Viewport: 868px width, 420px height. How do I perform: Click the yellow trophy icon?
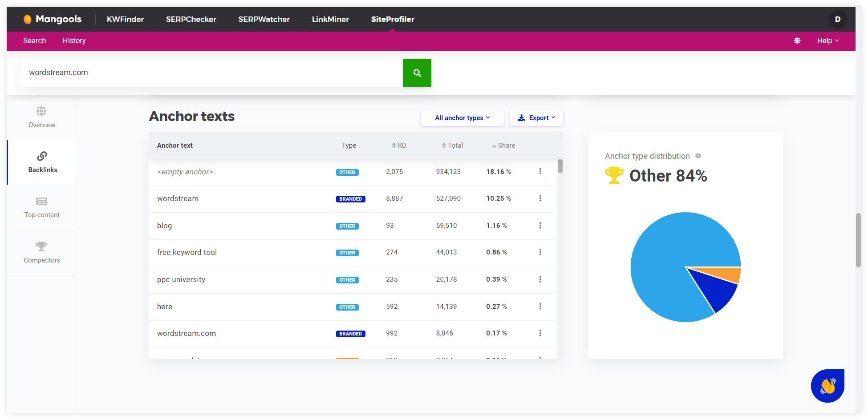pos(614,175)
